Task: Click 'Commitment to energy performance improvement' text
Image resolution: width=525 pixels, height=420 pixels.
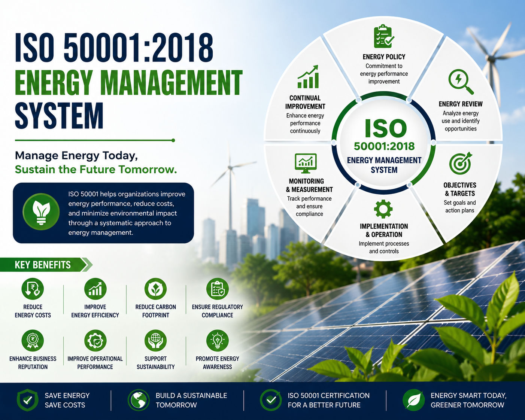Action: tap(384, 74)
